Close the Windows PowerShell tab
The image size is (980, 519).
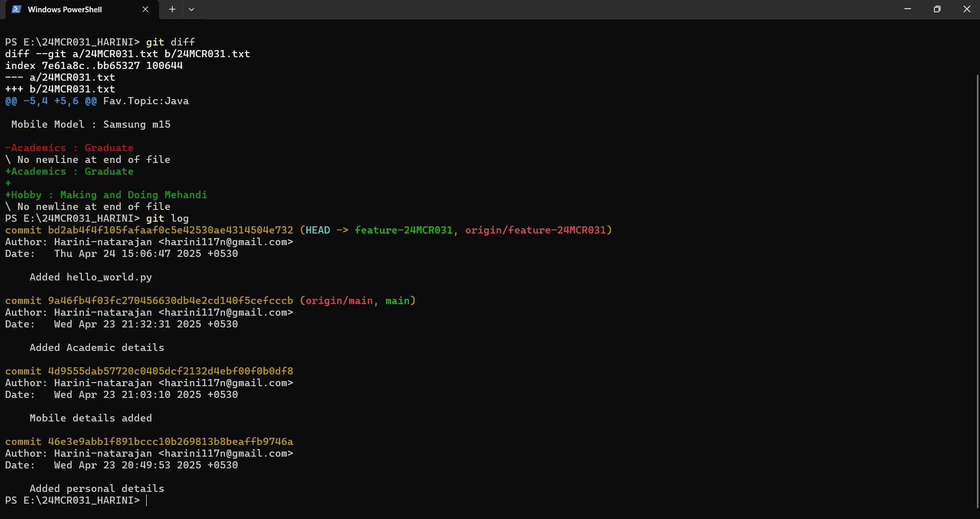[145, 9]
